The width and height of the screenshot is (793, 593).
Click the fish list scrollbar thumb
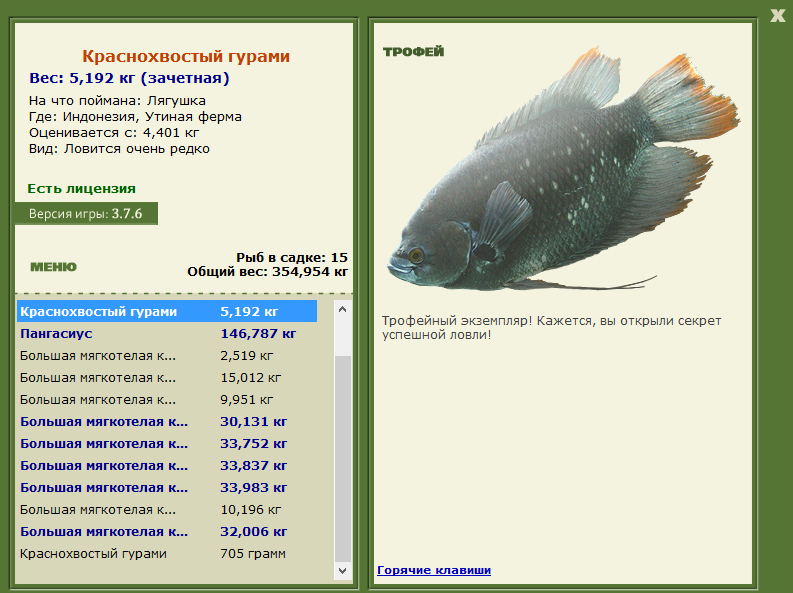point(342,459)
